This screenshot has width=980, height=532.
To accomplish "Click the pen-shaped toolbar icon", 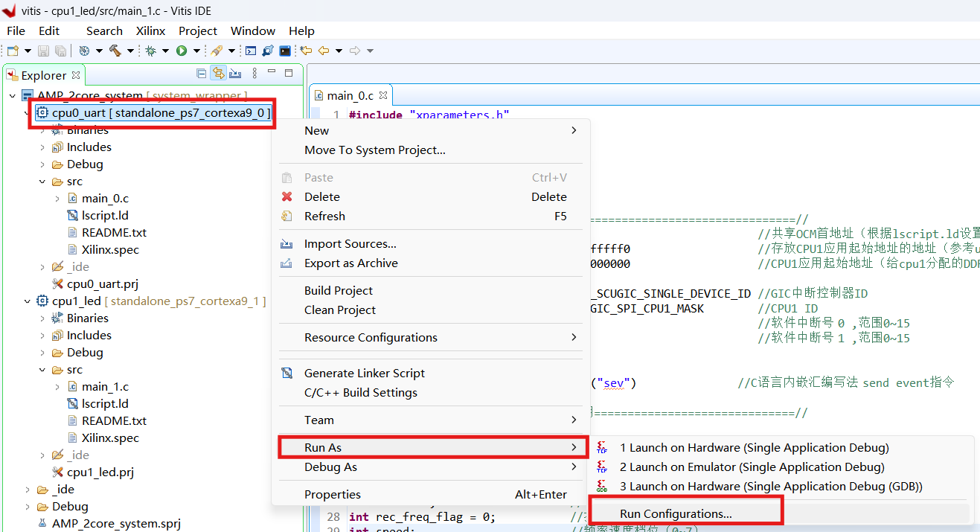I will point(217,51).
